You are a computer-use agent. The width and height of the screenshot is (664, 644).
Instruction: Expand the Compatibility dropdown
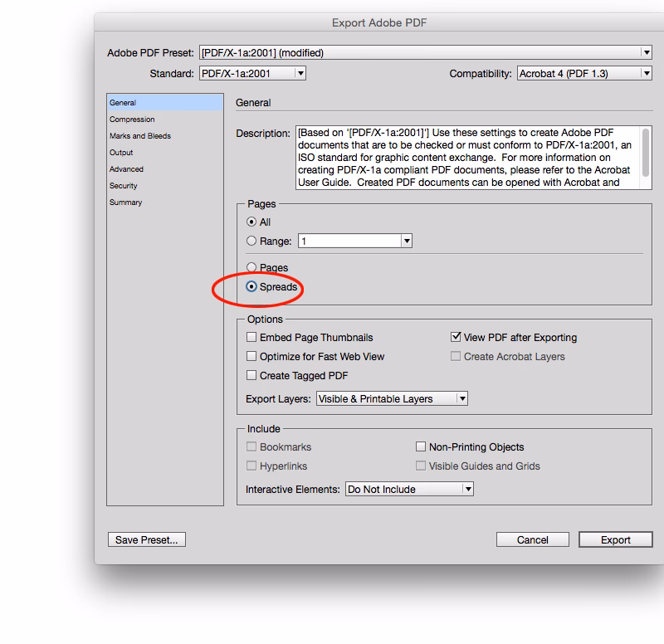pos(584,73)
